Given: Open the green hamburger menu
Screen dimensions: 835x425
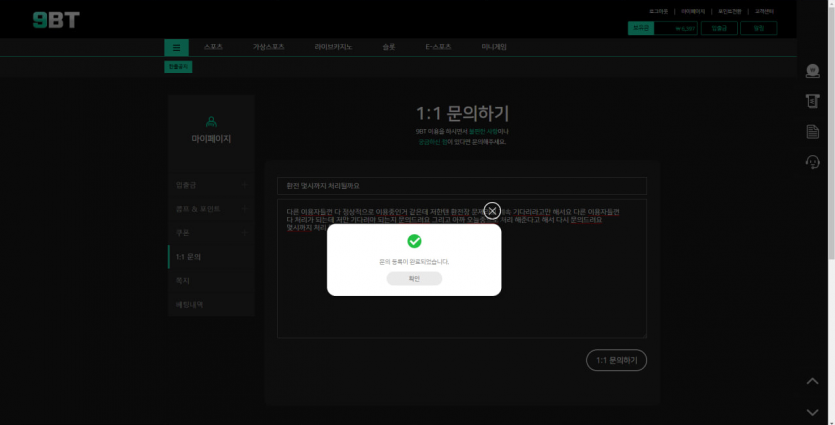Looking at the screenshot, I should tap(176, 47).
